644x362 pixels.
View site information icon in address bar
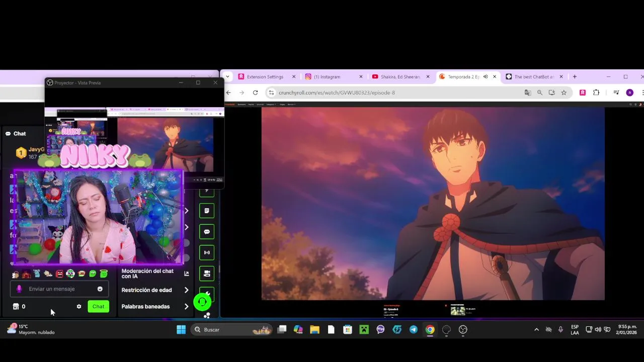pos(272,93)
